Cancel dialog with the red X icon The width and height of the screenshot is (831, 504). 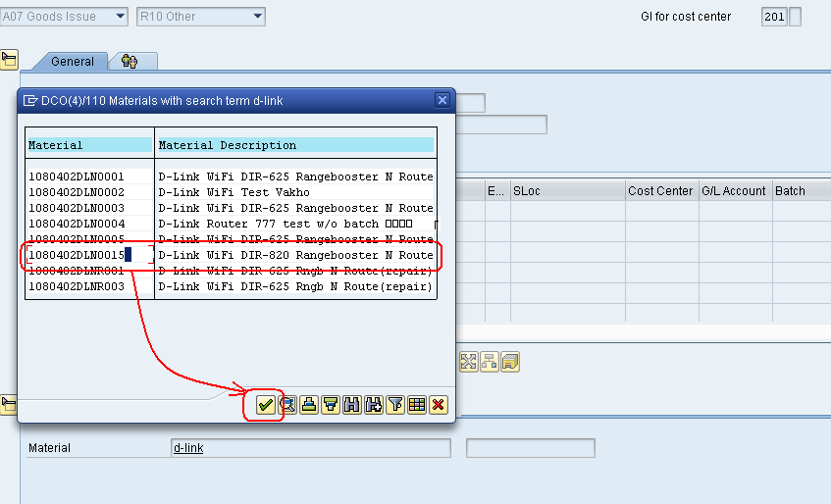pyautogui.click(x=438, y=405)
